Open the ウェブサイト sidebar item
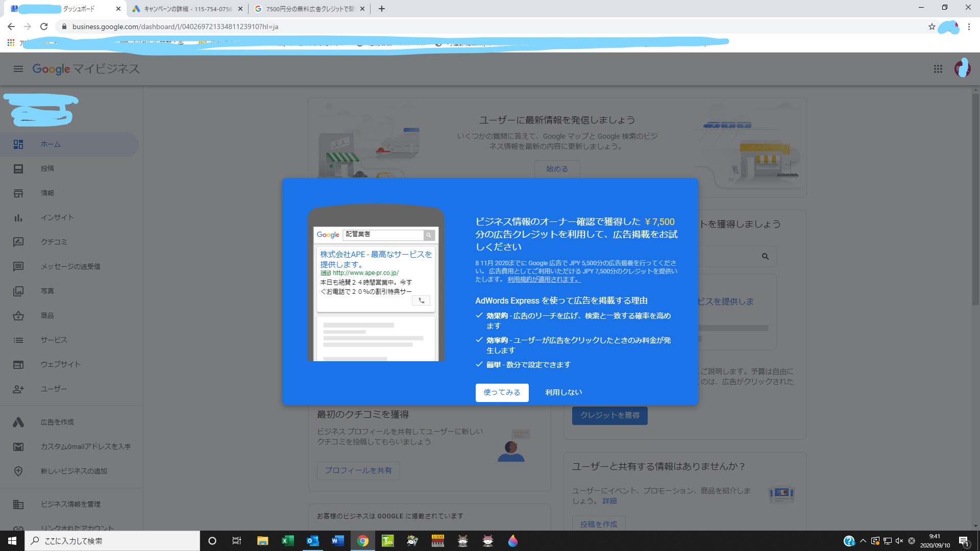This screenshot has width=980, height=551. click(60, 364)
